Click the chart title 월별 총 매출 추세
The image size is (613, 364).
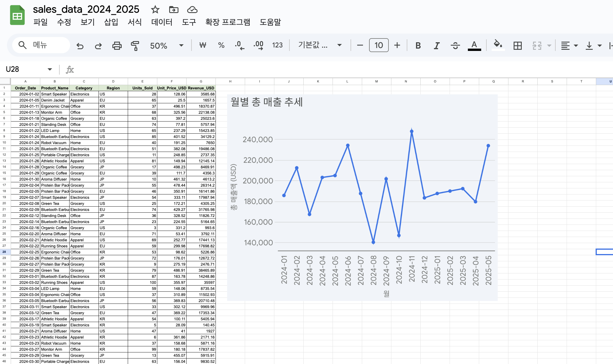267,102
